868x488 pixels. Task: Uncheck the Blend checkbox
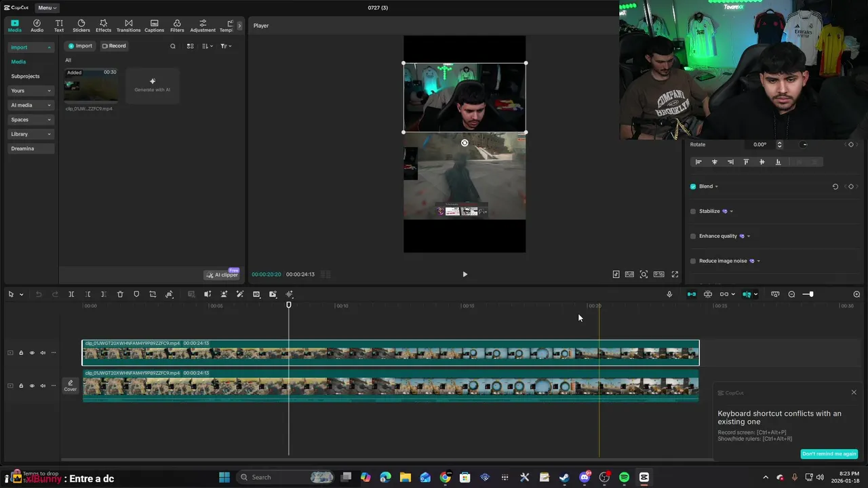click(693, 186)
